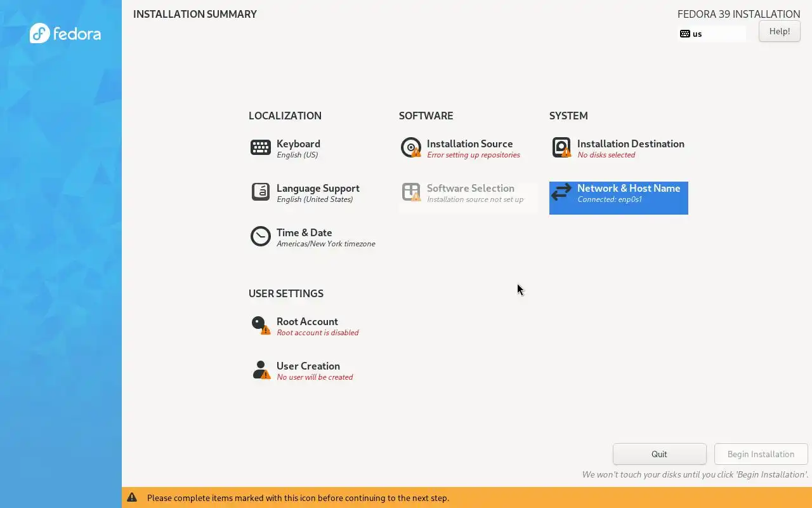Click the Software Selection package icon
This screenshot has height=508, width=812.
411,192
